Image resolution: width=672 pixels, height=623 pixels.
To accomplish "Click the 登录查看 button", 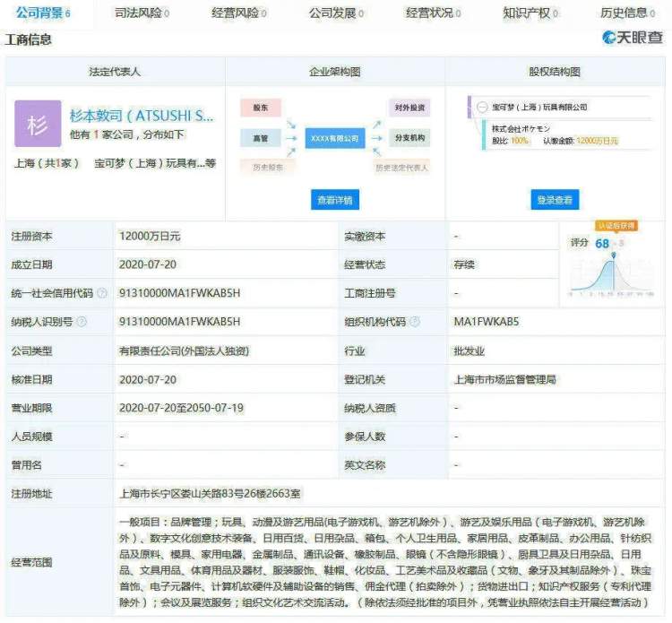I will pos(555,200).
